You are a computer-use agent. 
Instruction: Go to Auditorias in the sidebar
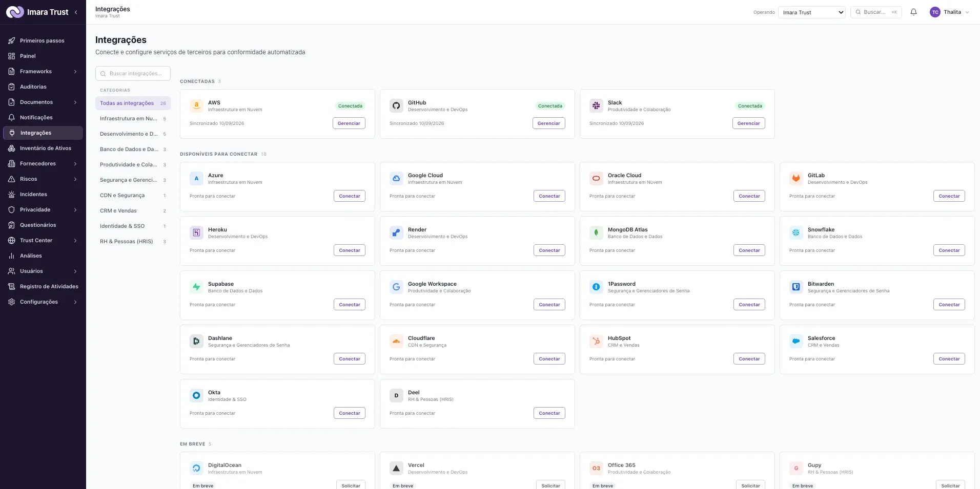coord(43,87)
